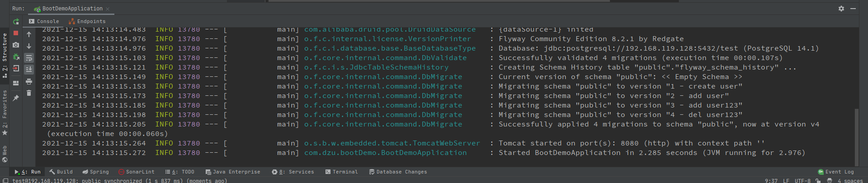
Task: Open the 8: Services tool window
Action: (x=293, y=172)
